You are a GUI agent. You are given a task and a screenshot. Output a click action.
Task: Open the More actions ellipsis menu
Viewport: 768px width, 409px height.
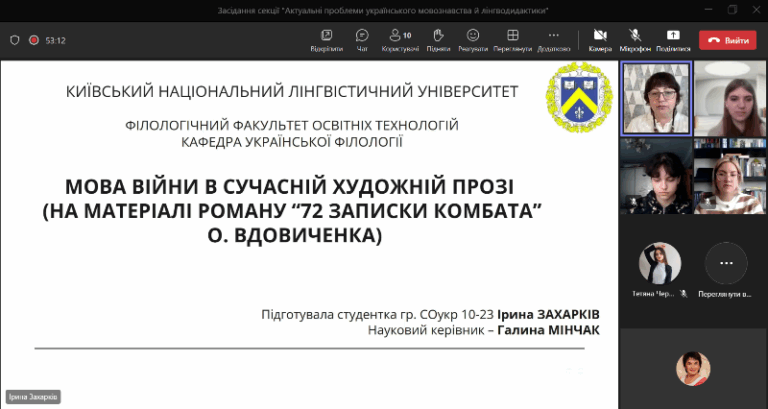(x=553, y=40)
